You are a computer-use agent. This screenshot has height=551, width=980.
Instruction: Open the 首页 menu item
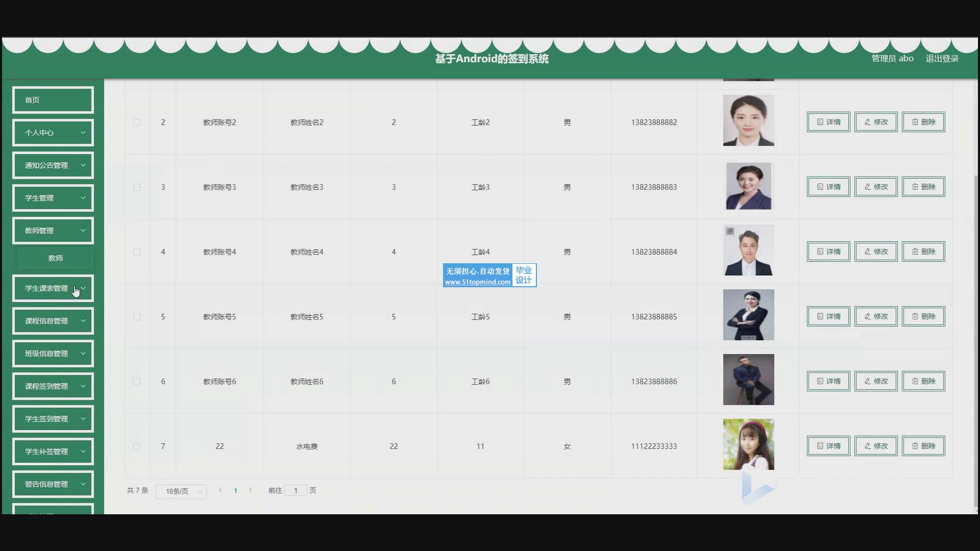(x=53, y=100)
